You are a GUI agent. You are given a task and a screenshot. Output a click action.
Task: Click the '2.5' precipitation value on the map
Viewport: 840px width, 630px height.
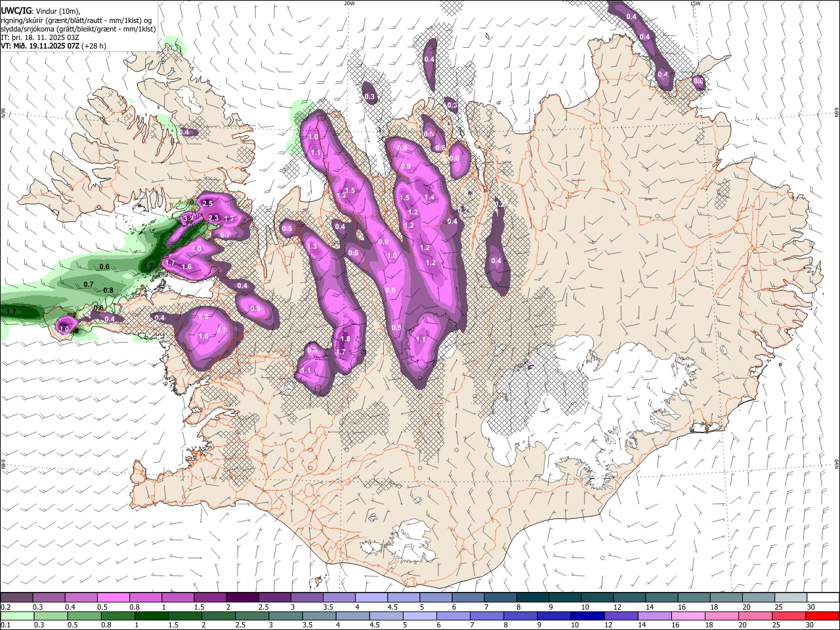click(x=207, y=203)
